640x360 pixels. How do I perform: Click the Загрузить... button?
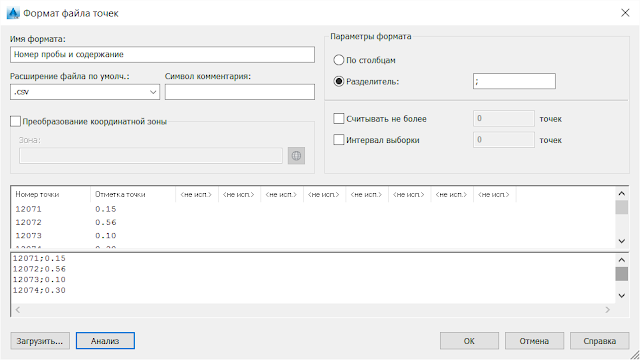coord(40,341)
